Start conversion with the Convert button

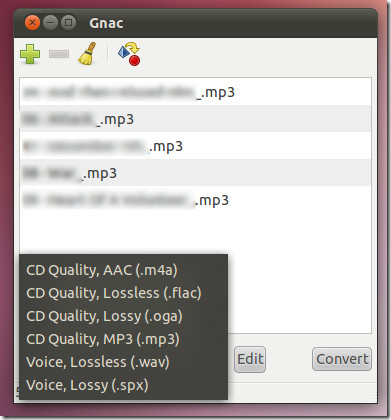(342, 359)
